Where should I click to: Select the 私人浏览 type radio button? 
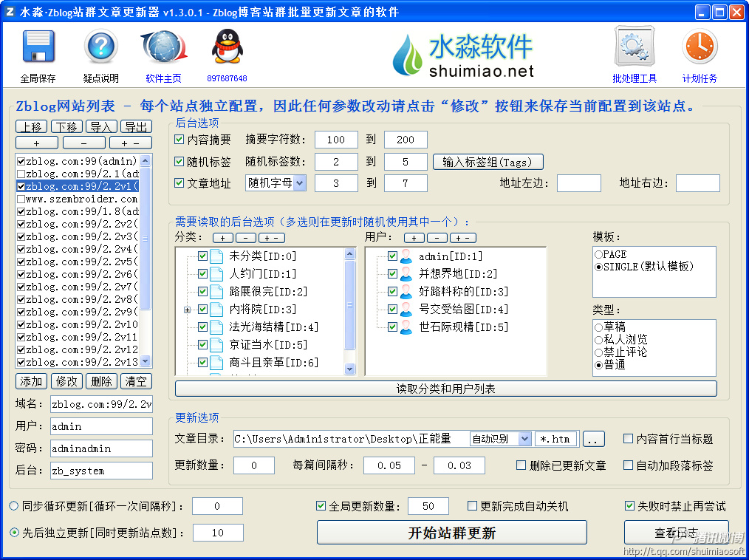click(x=598, y=340)
